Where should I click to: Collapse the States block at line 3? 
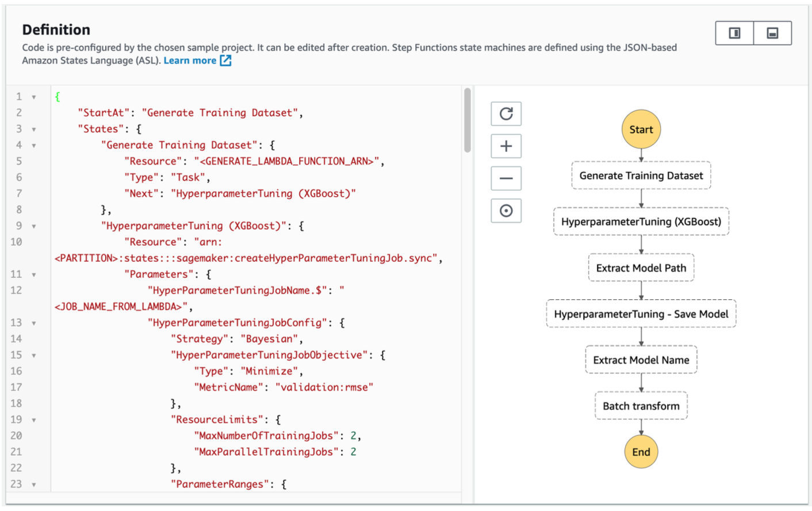point(34,129)
